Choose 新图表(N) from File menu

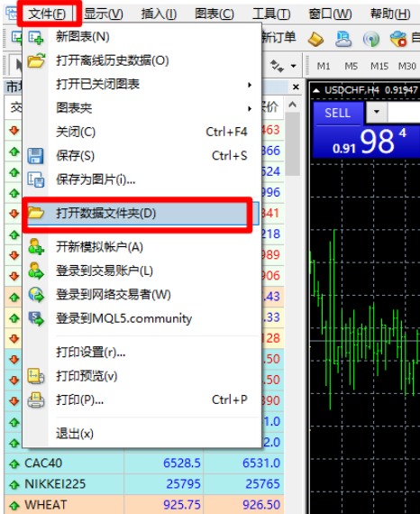pos(142,37)
